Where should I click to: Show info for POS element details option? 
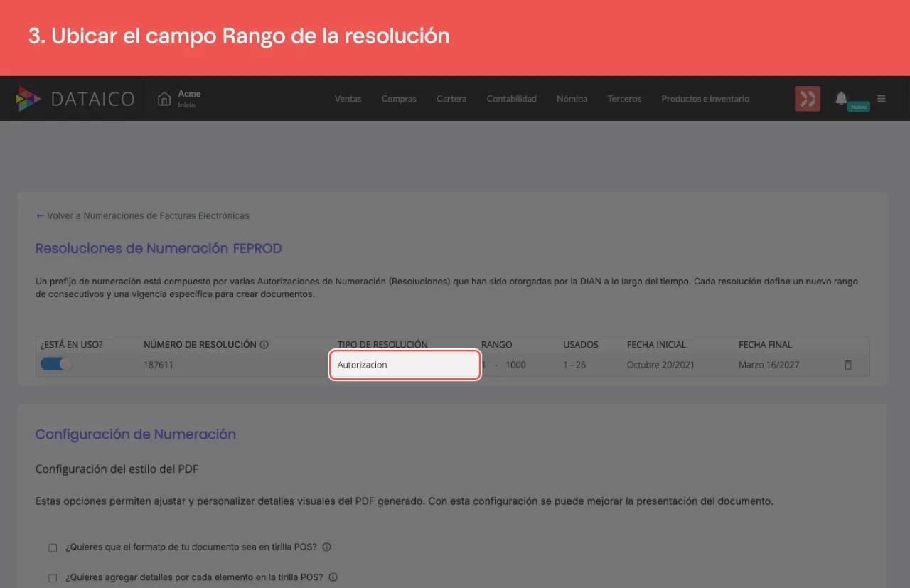[x=333, y=577]
